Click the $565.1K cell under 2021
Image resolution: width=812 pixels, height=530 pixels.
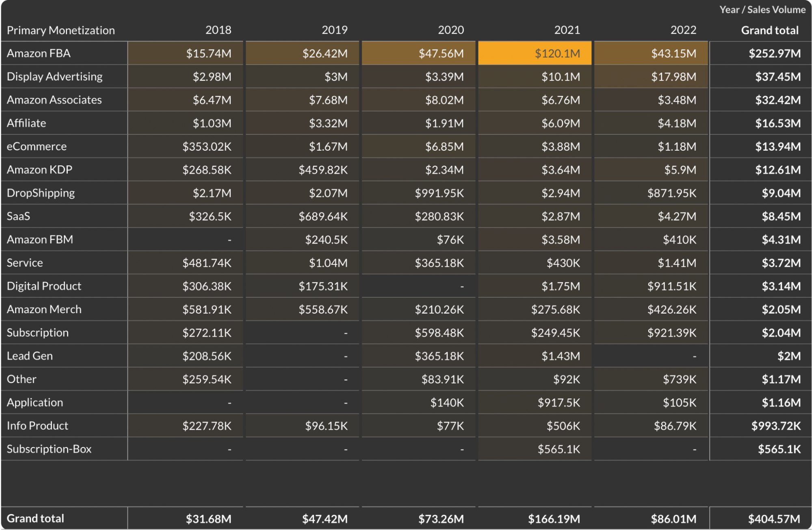pos(559,449)
